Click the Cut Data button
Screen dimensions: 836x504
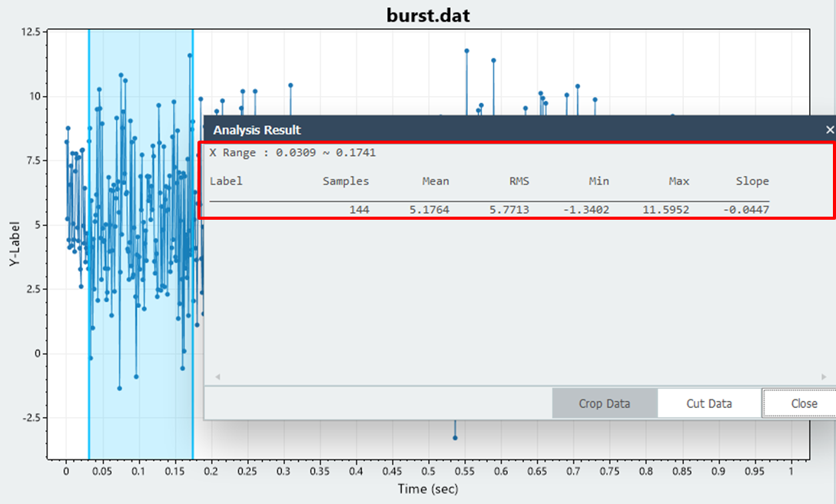click(709, 403)
